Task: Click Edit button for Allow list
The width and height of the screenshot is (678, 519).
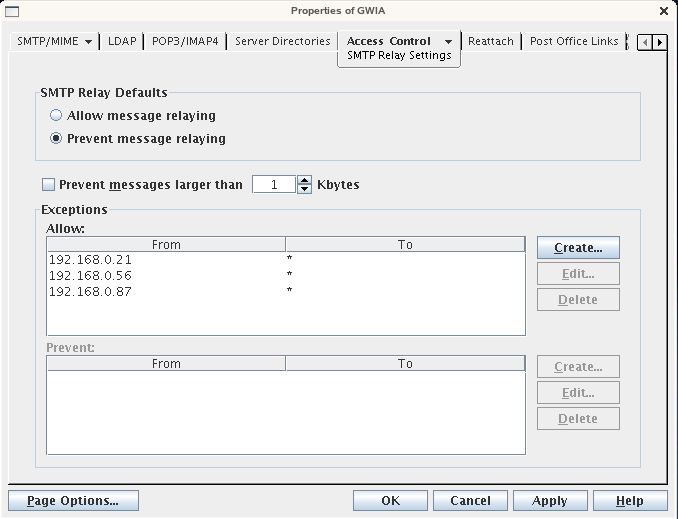Action: (x=578, y=274)
